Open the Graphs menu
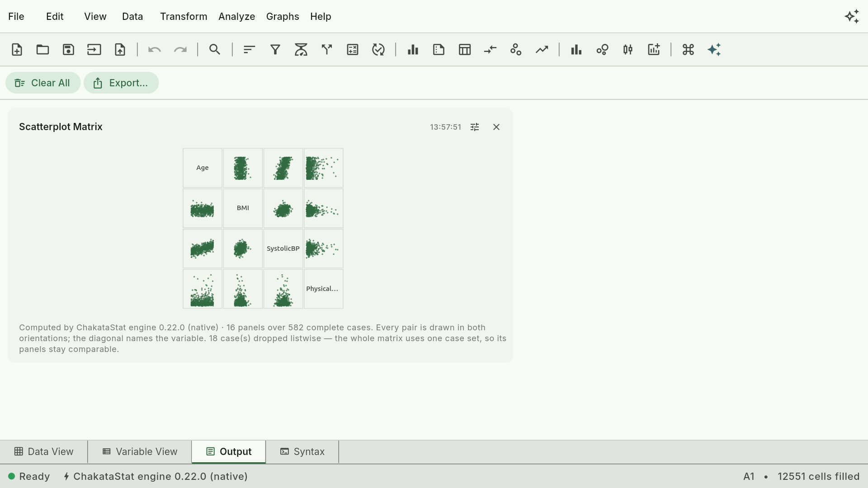 [283, 16]
